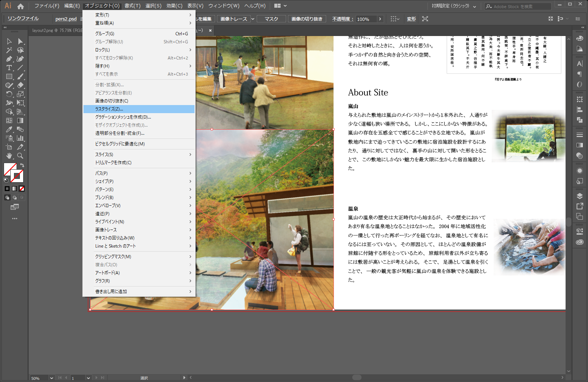Set paint type to Gradient
The height and width of the screenshot is (382, 588).
[14, 188]
